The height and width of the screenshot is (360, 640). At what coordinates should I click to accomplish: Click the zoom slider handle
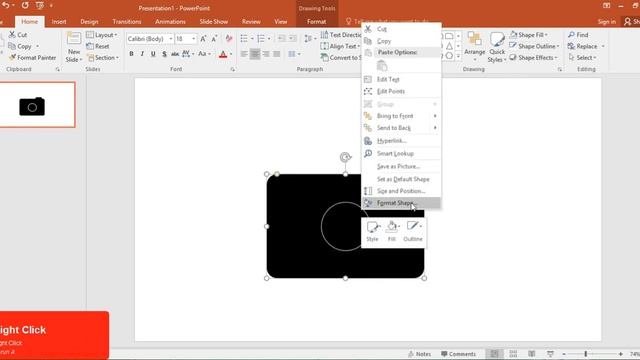click(x=585, y=354)
